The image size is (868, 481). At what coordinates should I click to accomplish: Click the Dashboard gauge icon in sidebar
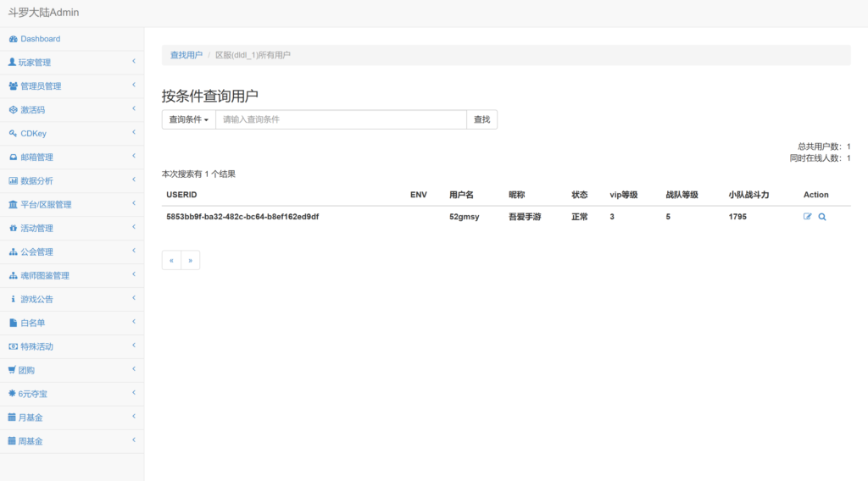point(13,39)
